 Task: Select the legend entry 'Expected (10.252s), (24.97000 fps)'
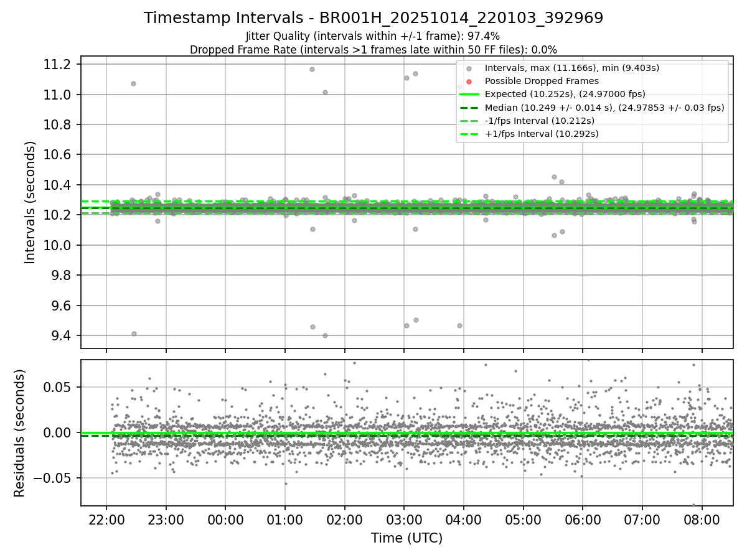(x=565, y=94)
